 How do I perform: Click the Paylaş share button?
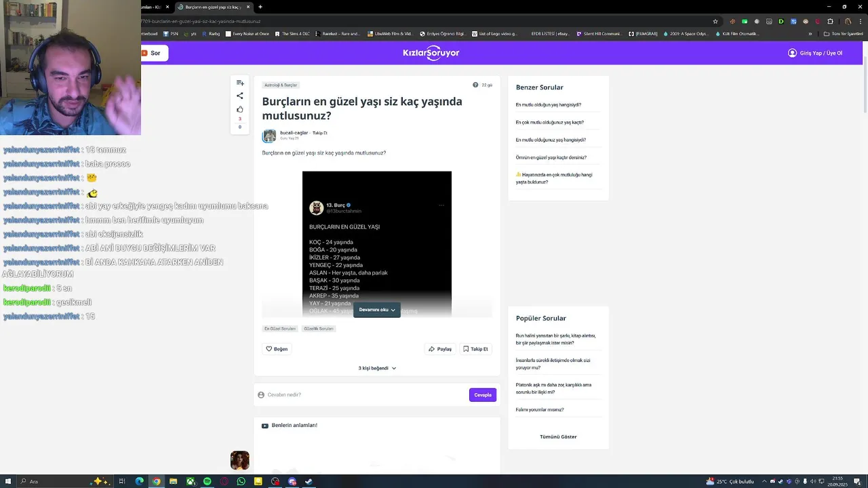(440, 349)
